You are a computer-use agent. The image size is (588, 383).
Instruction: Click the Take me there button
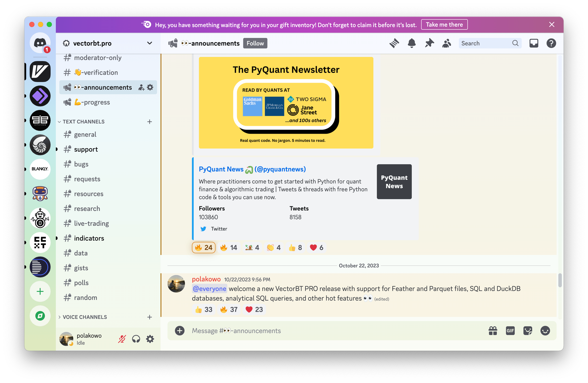(444, 25)
